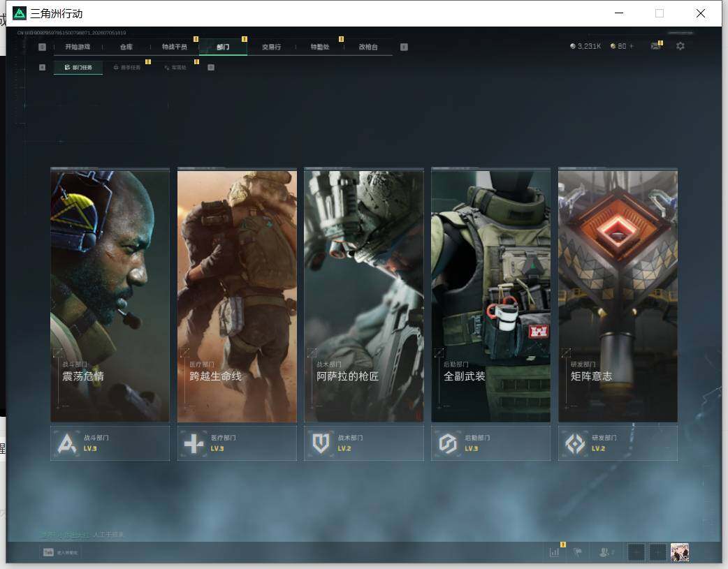Click the 研发部门 diamond icon
Image resolution: width=728 pixels, height=569 pixels.
[575, 444]
